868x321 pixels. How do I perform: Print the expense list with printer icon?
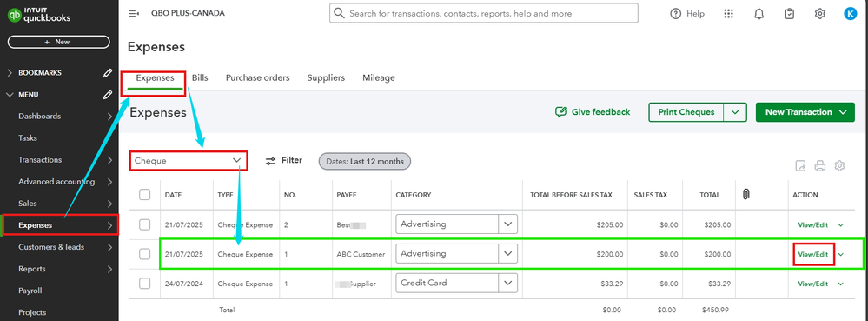(820, 165)
